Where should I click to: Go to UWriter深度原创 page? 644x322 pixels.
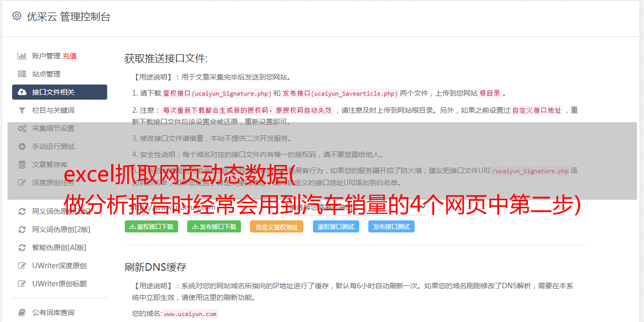[x=59, y=266]
